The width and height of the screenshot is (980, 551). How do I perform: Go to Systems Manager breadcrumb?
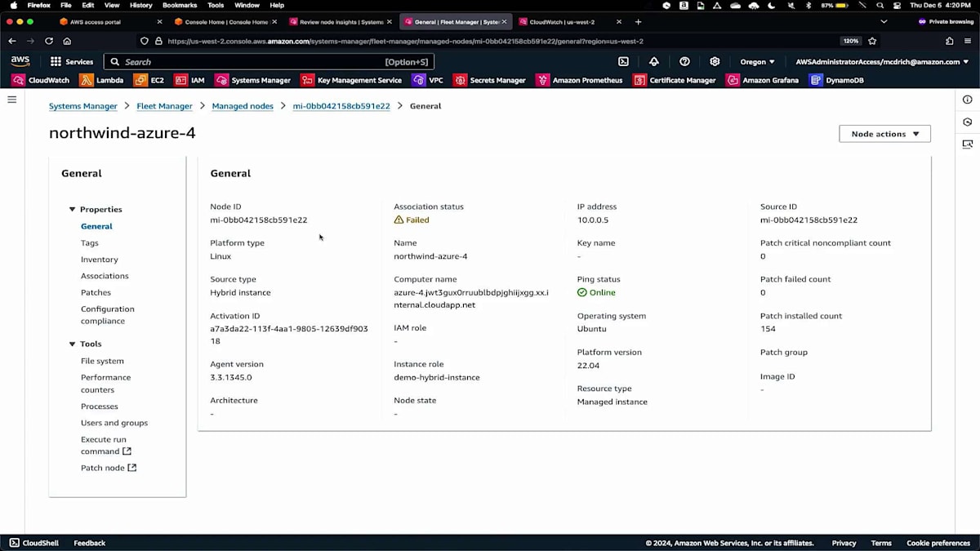83,106
